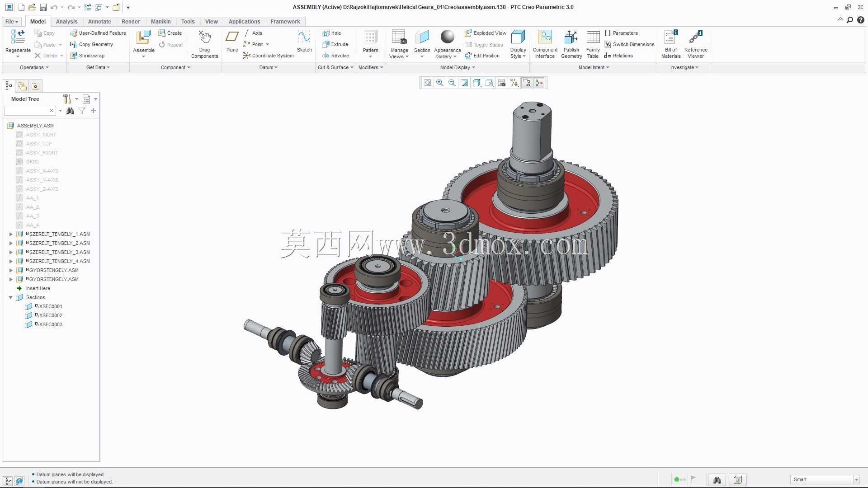Open Bill of Materials

pos(671,44)
